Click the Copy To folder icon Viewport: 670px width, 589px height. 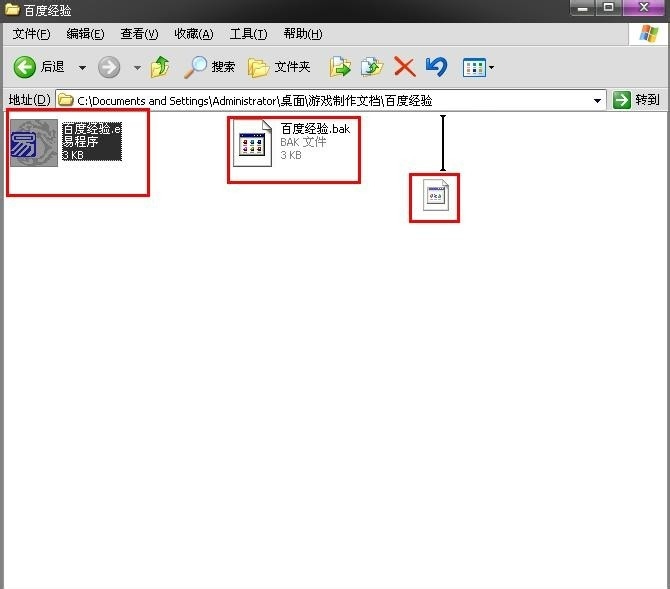372,67
